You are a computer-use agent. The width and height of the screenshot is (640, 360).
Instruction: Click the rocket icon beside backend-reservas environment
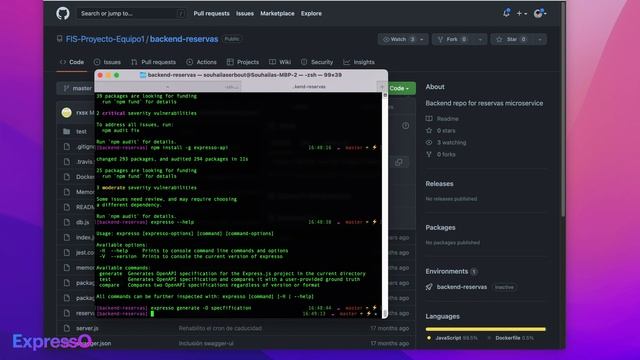(429, 287)
